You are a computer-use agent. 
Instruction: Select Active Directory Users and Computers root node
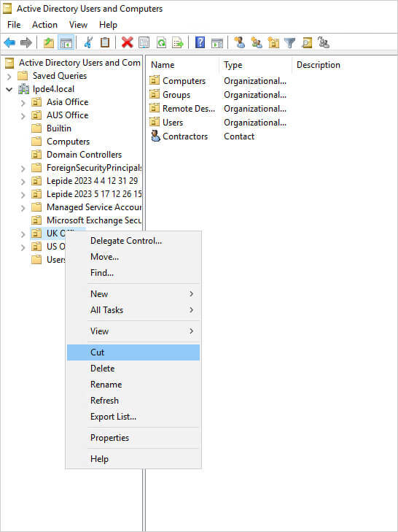click(79, 63)
